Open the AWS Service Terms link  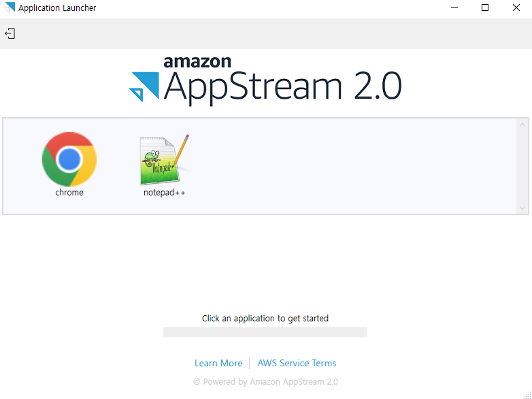click(297, 363)
